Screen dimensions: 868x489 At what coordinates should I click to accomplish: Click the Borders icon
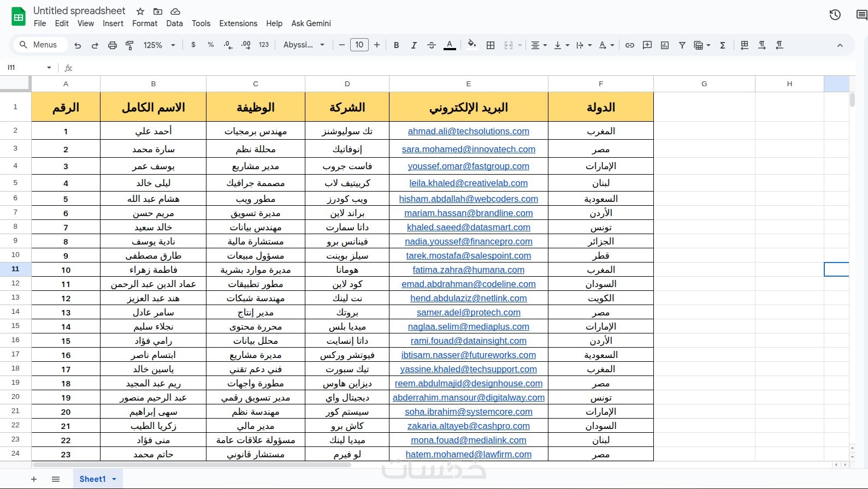pos(491,45)
